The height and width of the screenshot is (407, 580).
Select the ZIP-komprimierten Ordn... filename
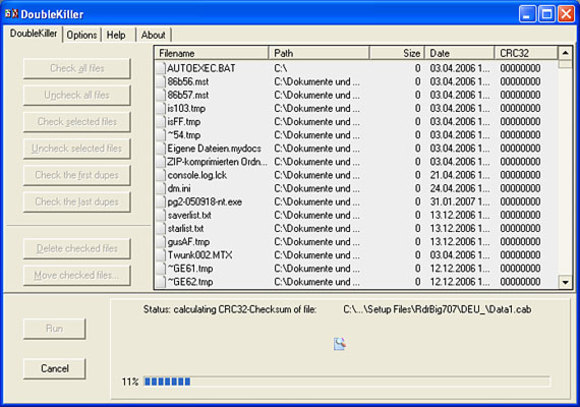click(x=217, y=162)
